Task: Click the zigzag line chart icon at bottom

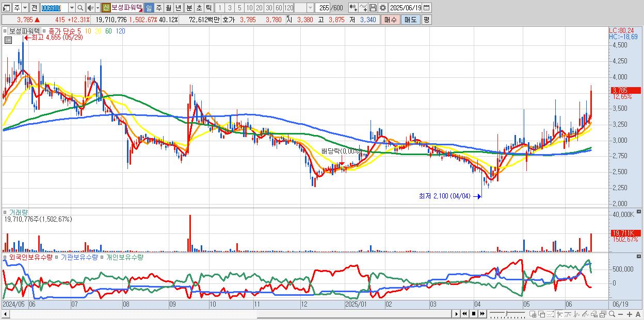Action: pos(577,314)
